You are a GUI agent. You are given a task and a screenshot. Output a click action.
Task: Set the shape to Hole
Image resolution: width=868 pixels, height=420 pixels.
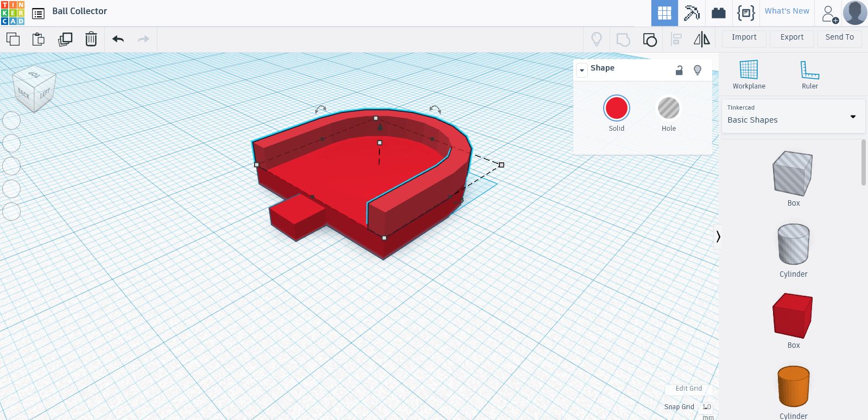(x=669, y=113)
